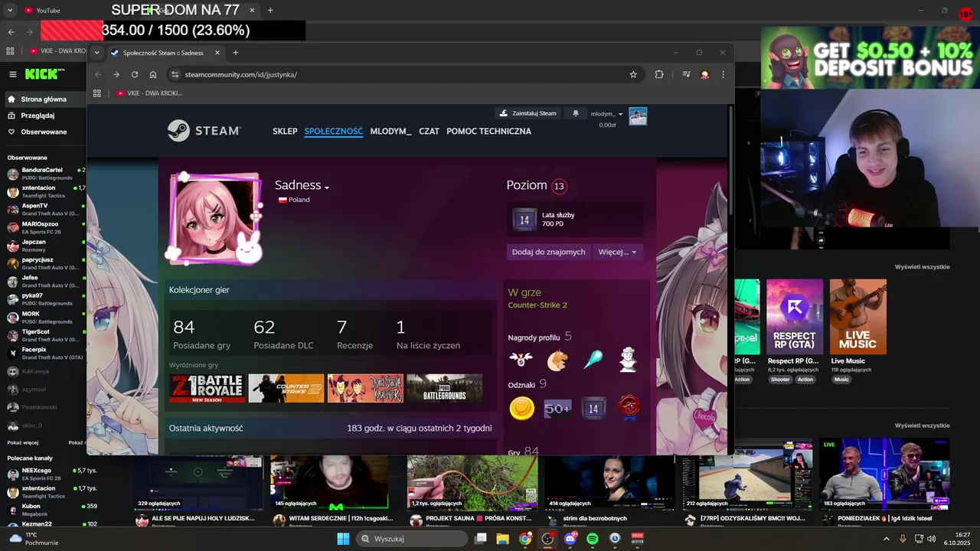Open Respect RP (GTA) category card
The width and height of the screenshot is (980, 551).
tap(795, 317)
